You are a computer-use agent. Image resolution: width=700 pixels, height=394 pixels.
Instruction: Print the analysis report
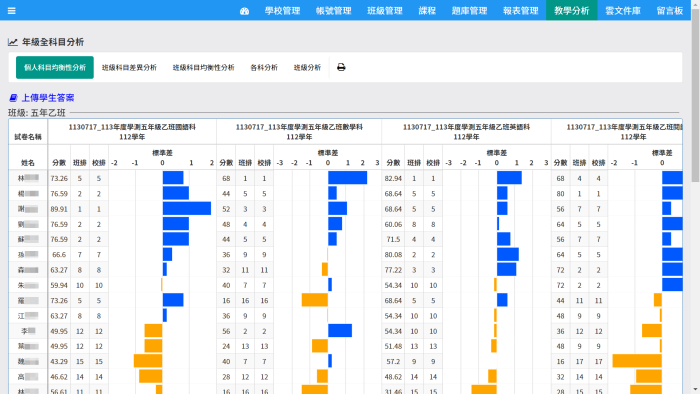[341, 67]
